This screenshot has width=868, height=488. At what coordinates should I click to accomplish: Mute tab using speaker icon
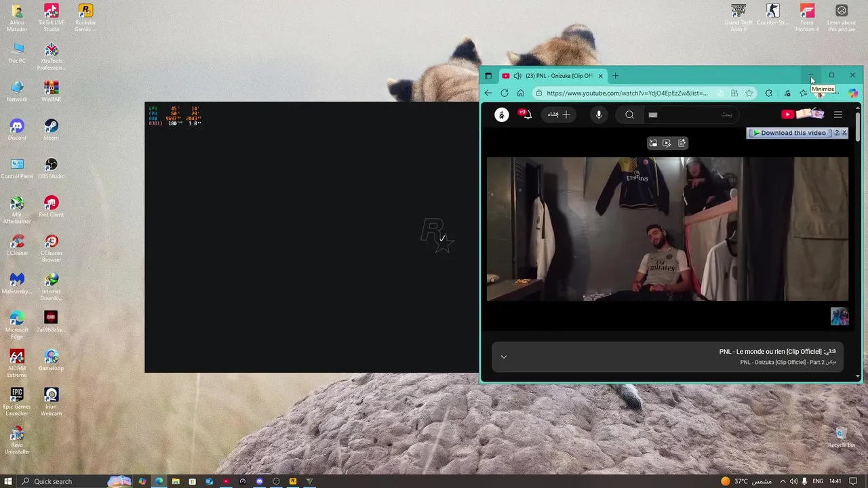point(517,76)
